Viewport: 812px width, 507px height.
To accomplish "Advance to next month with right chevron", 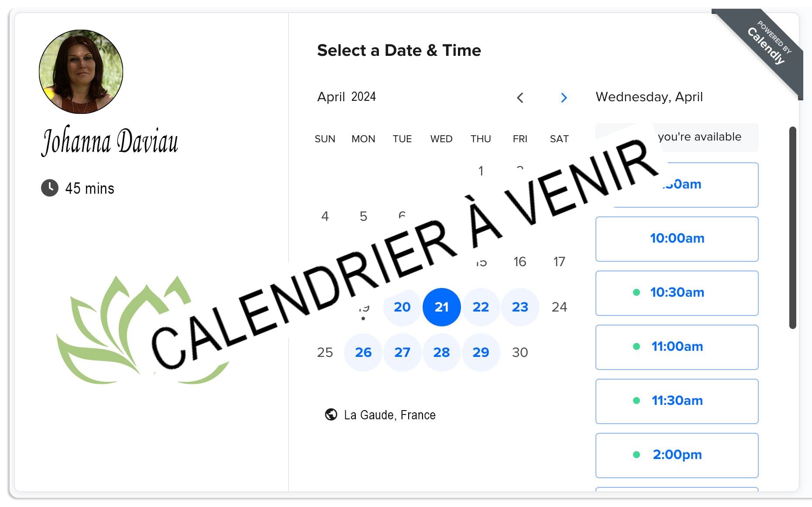I will click(564, 98).
